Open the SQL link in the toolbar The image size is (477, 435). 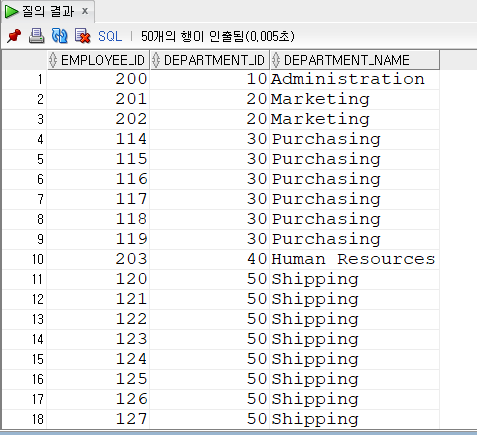coord(110,36)
